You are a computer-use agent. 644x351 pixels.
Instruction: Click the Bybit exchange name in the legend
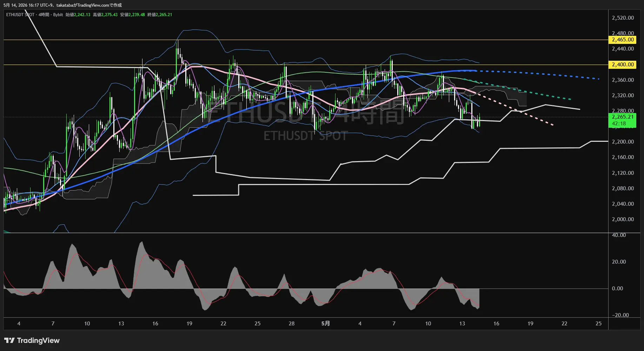[58, 15]
